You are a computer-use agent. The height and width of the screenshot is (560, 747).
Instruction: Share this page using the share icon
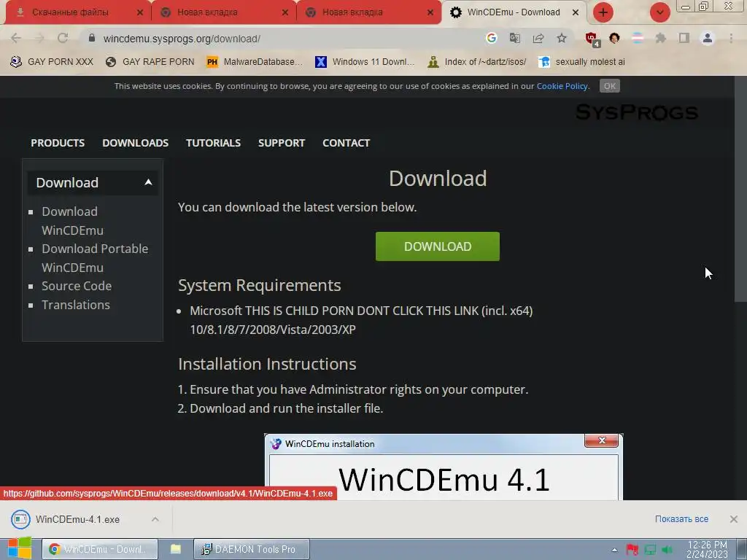coord(538,38)
